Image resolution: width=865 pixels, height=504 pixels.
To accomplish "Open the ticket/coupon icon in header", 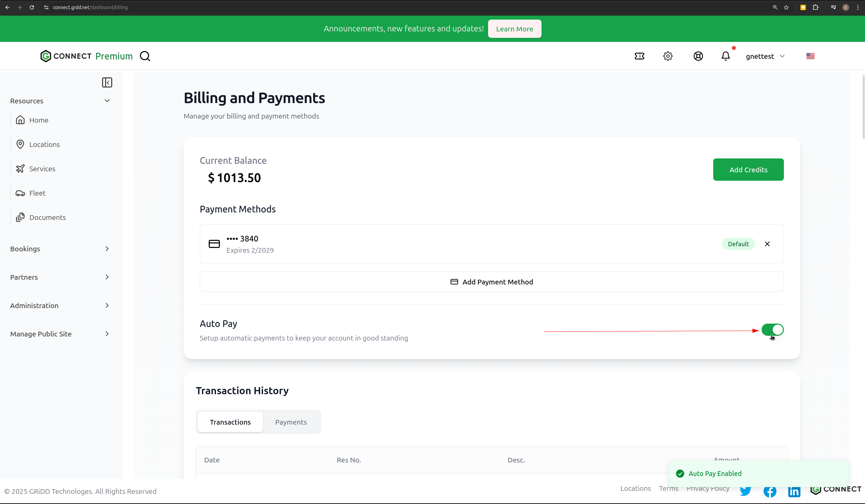I will pyautogui.click(x=639, y=56).
